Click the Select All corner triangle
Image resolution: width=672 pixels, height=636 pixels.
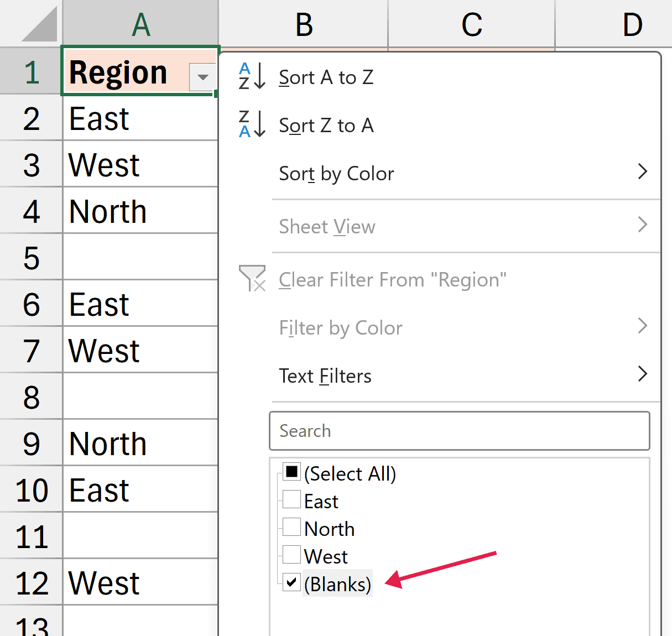[39, 24]
